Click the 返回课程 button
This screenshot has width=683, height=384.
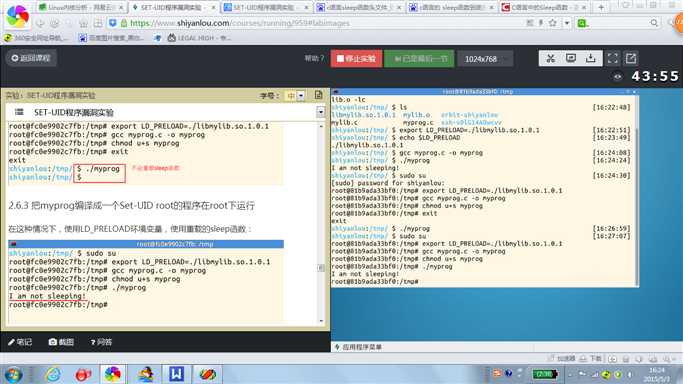coord(30,58)
